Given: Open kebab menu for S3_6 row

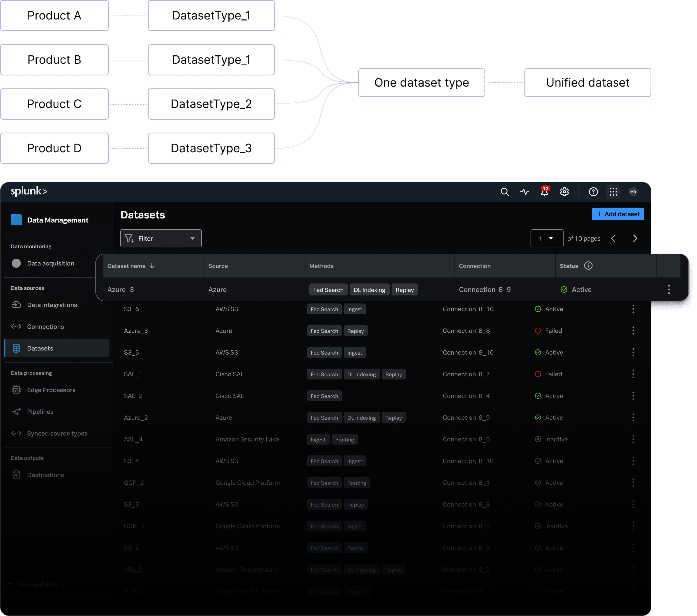Looking at the screenshot, I should pos(633,309).
